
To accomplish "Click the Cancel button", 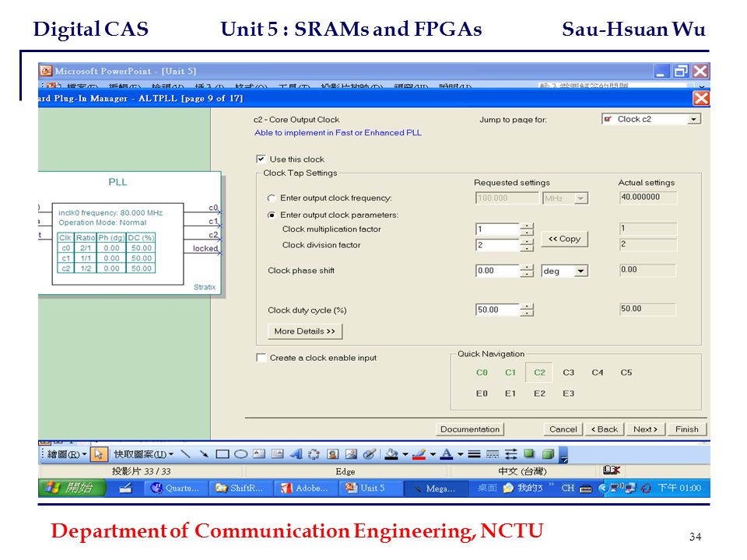I will (x=563, y=429).
